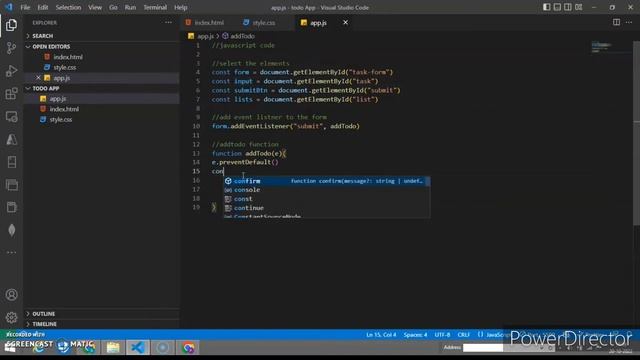The image size is (640, 360).
Task: Switch to the index.html tab
Action: [x=208, y=22]
